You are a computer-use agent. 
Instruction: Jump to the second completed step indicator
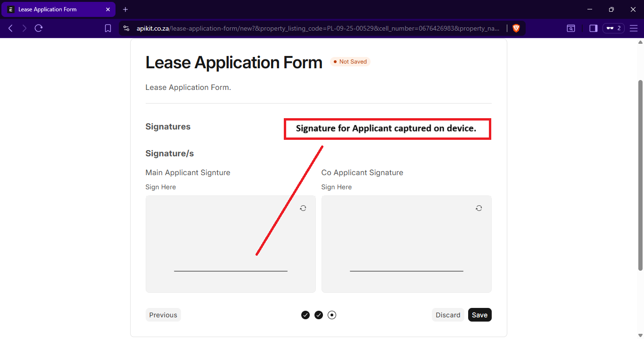tap(319, 315)
